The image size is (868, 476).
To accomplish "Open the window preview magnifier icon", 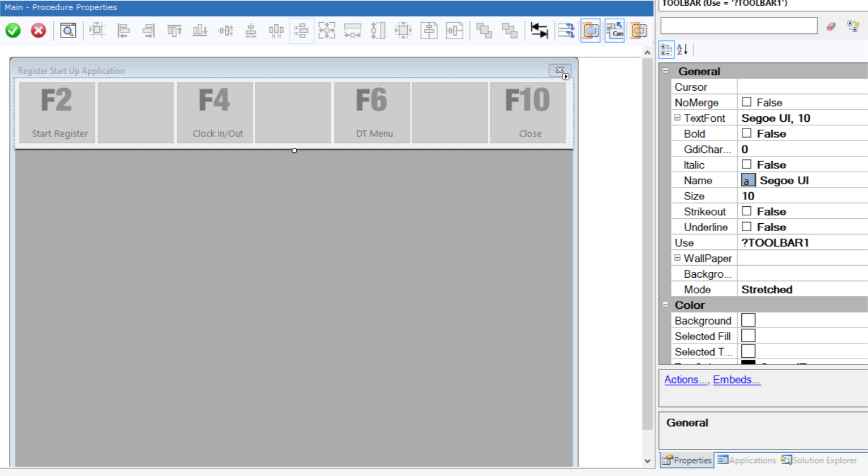I will coord(68,31).
